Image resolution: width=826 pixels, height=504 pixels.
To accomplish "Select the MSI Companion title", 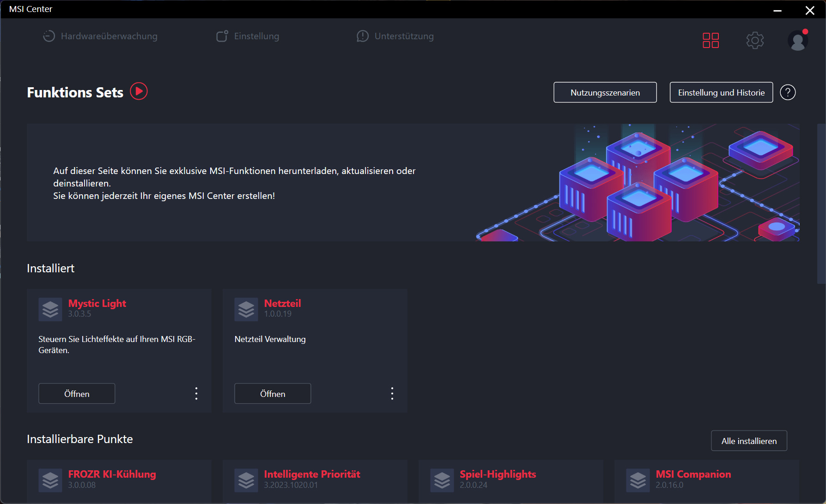I will [x=693, y=474].
